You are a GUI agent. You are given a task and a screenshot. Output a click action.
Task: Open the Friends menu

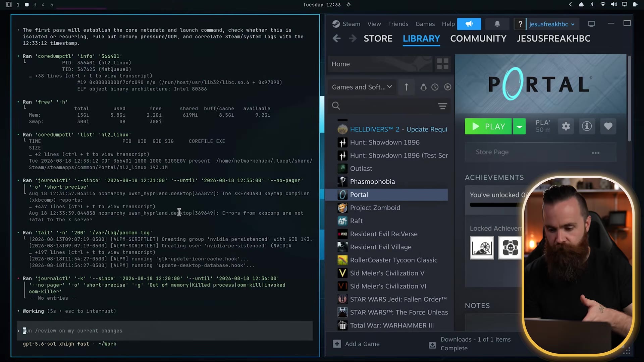tap(398, 24)
